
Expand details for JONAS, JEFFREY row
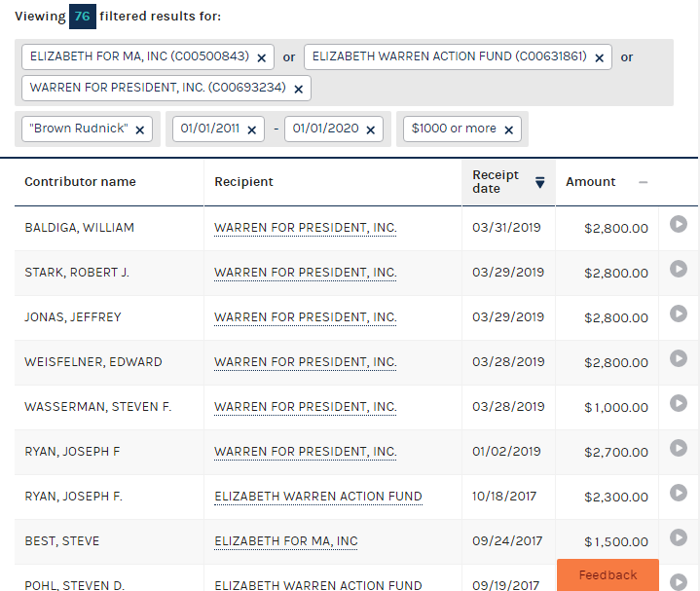coord(679,314)
